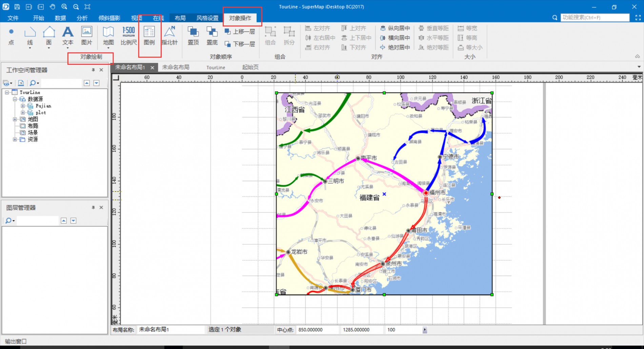Apply 横向居中 horizontal centering

pyautogui.click(x=395, y=38)
